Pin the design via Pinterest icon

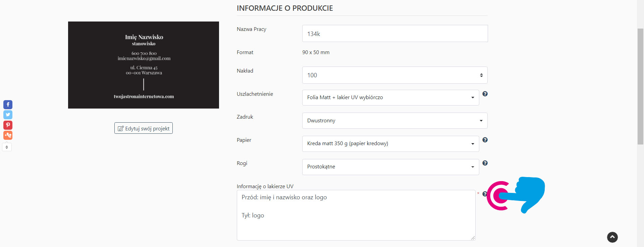pyautogui.click(x=8, y=125)
